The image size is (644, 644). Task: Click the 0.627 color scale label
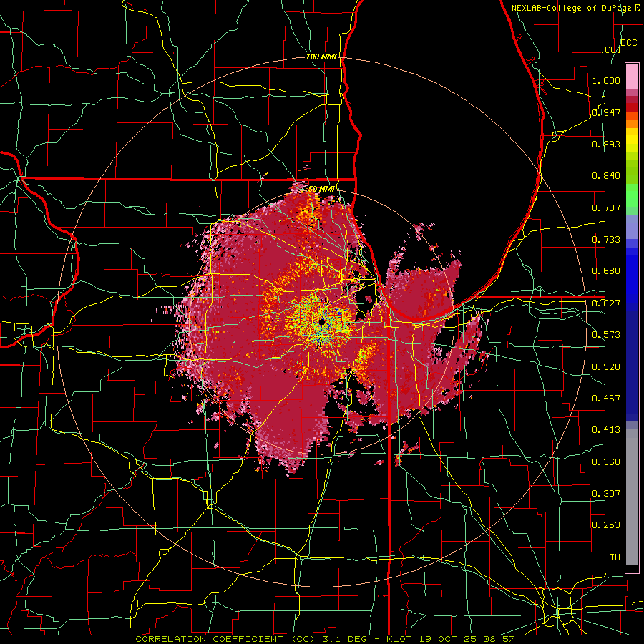[606, 303]
